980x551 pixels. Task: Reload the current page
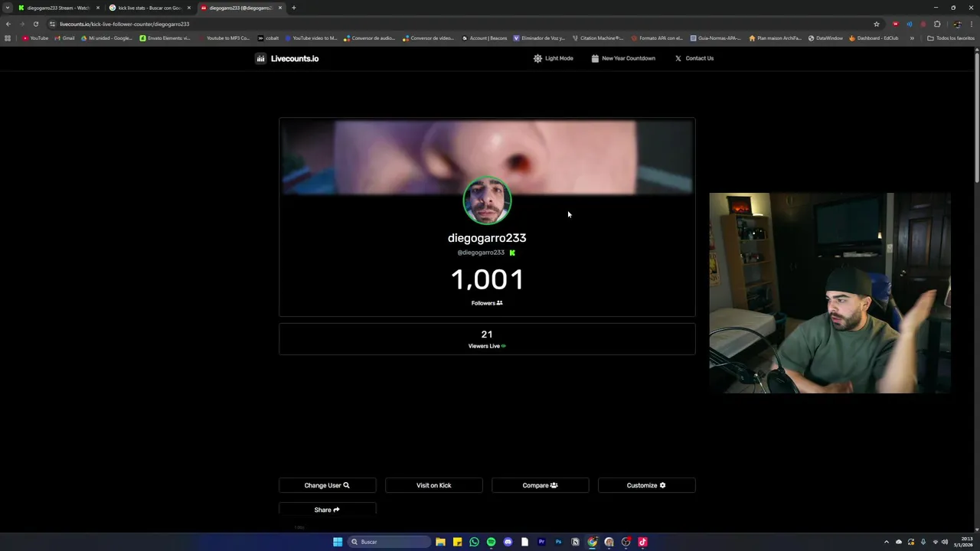click(x=35, y=24)
